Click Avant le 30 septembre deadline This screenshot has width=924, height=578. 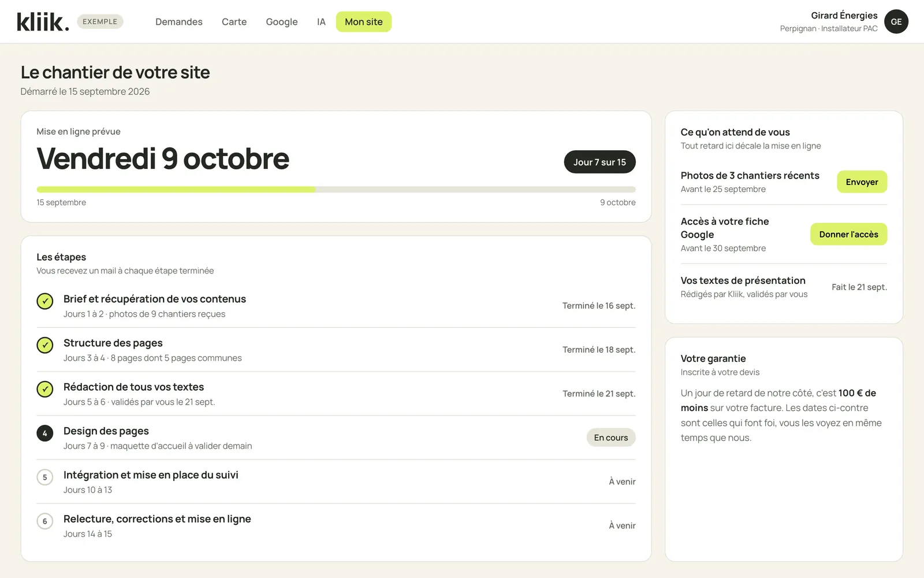click(723, 248)
